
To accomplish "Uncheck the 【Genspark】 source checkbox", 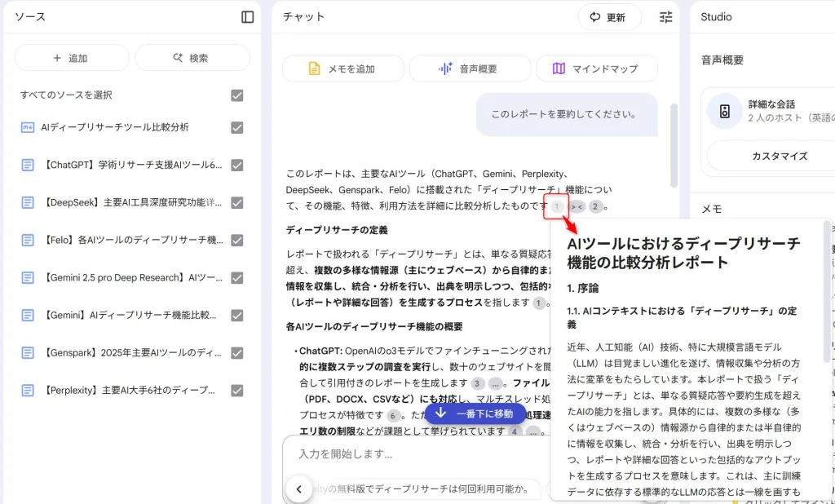I will 237,352.
